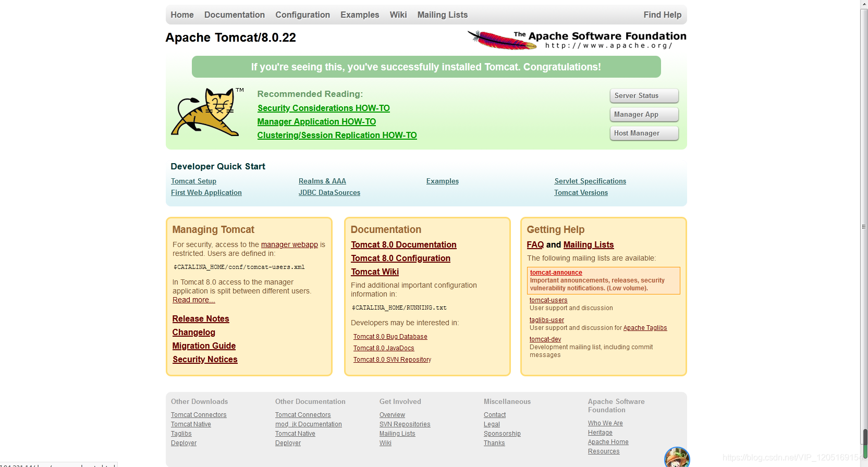Open the taglibs-user mailing list link

(x=547, y=320)
